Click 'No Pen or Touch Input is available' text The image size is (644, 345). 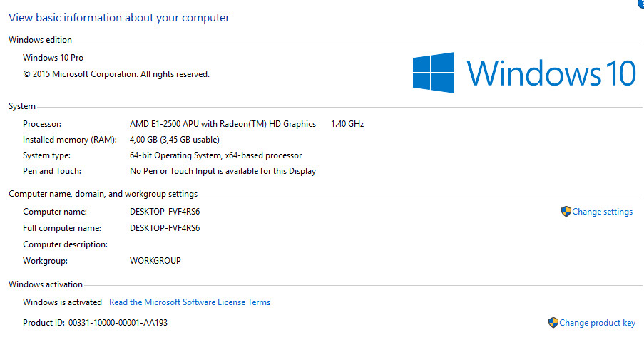(195, 171)
